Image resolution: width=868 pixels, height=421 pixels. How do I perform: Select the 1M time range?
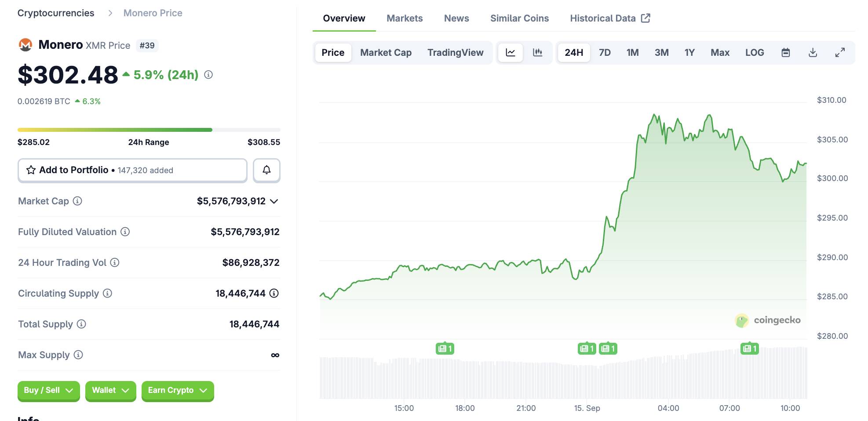(632, 53)
